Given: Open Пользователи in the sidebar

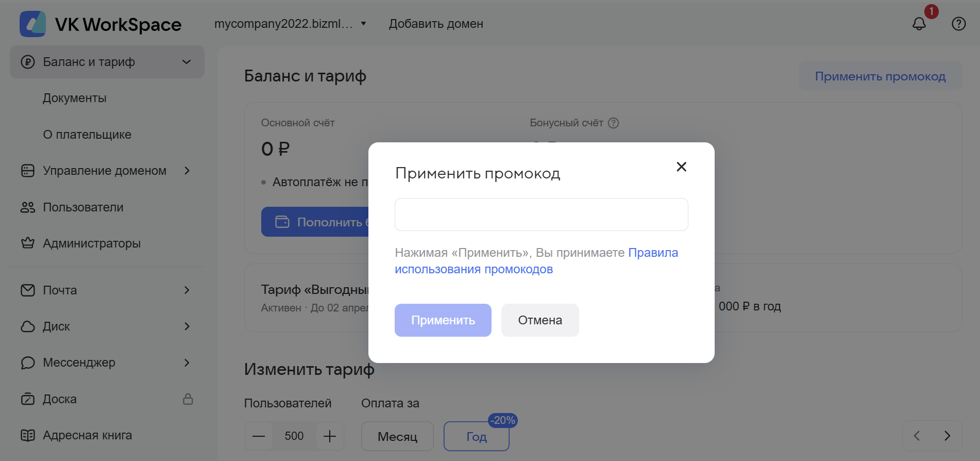Looking at the screenshot, I should coord(83,207).
